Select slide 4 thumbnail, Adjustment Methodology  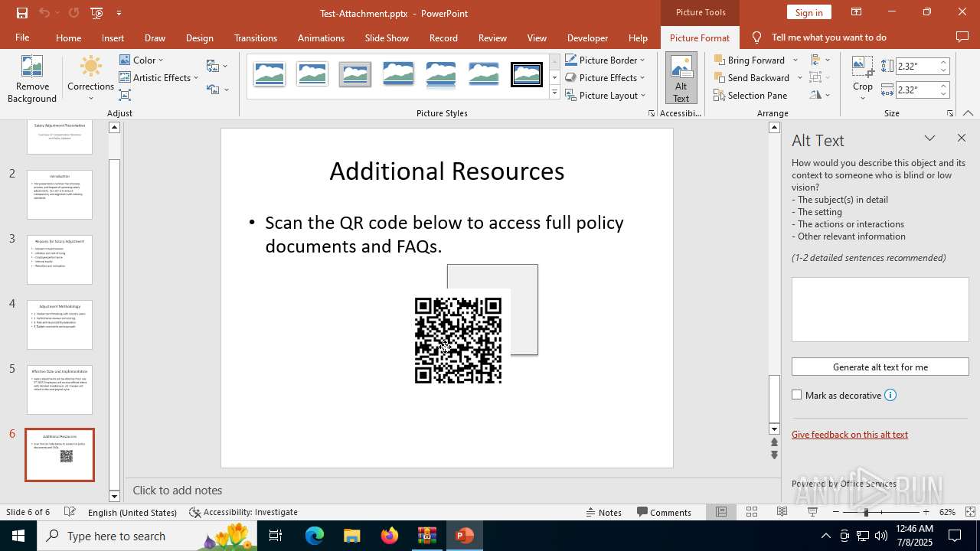(60, 324)
